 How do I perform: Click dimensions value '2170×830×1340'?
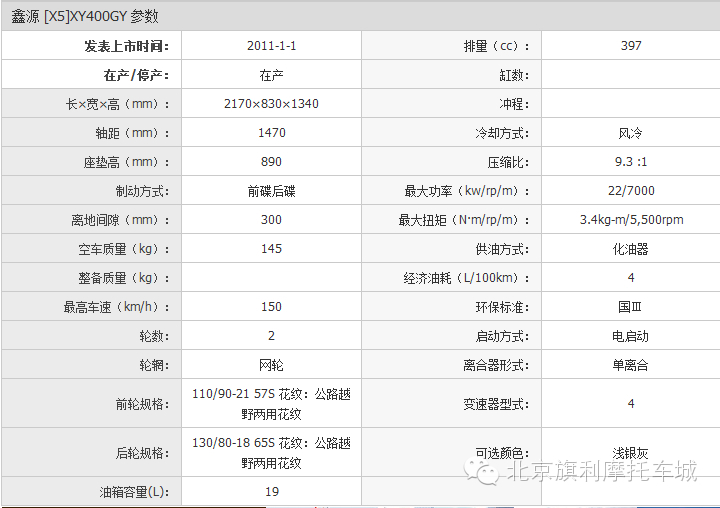pos(271,104)
